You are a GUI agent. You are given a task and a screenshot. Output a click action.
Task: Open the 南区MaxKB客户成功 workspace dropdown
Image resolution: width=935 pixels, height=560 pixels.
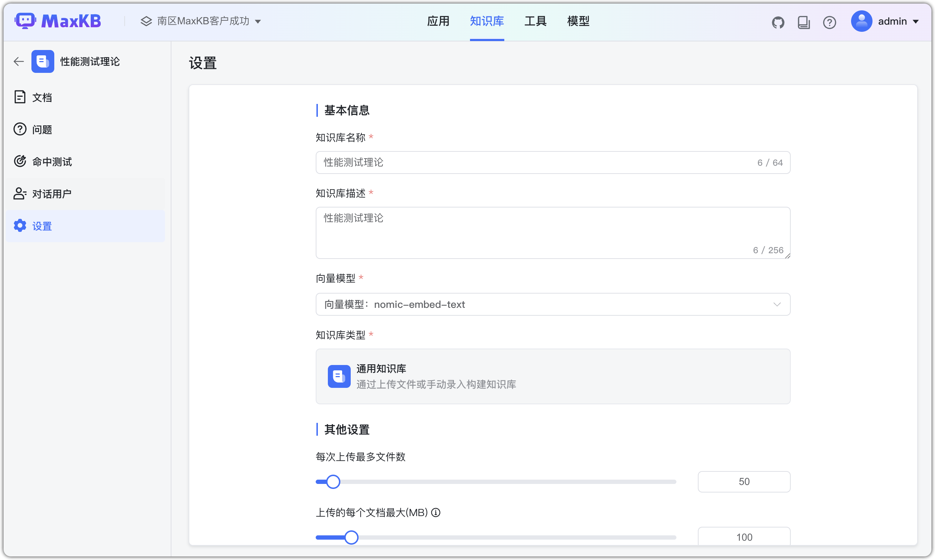201,21
